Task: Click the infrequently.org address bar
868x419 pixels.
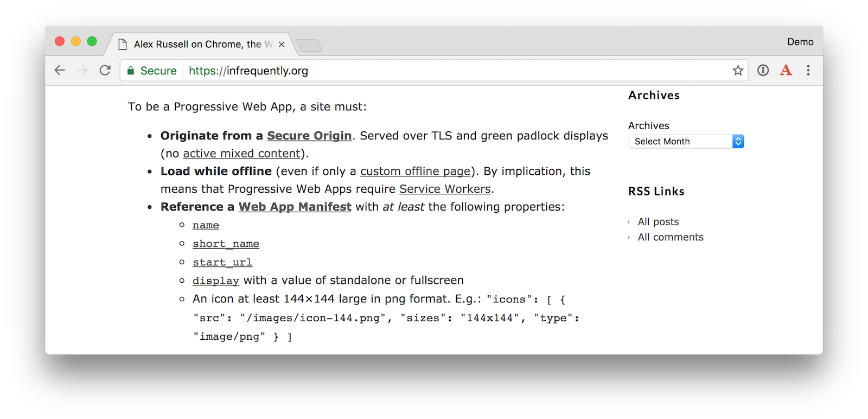Action: pyautogui.click(x=434, y=71)
